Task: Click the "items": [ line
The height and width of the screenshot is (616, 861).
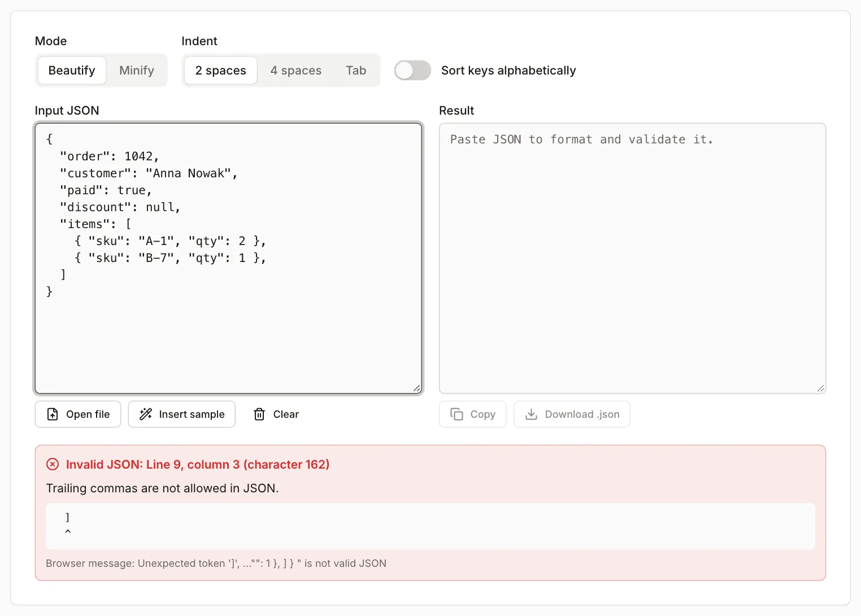Action: coord(95,224)
